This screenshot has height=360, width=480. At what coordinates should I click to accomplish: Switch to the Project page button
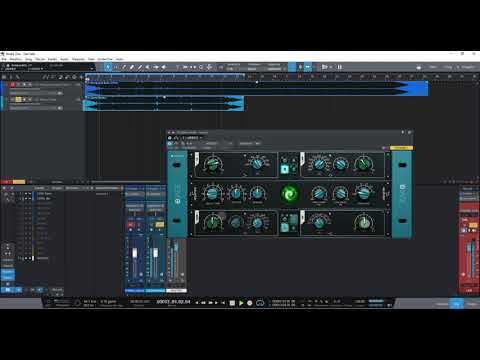(468, 67)
